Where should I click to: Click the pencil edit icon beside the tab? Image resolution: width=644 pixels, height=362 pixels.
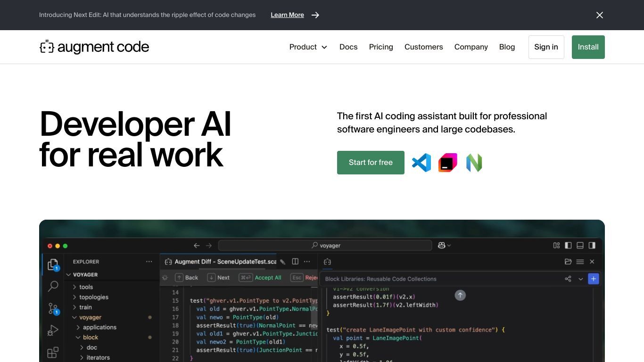click(x=283, y=262)
